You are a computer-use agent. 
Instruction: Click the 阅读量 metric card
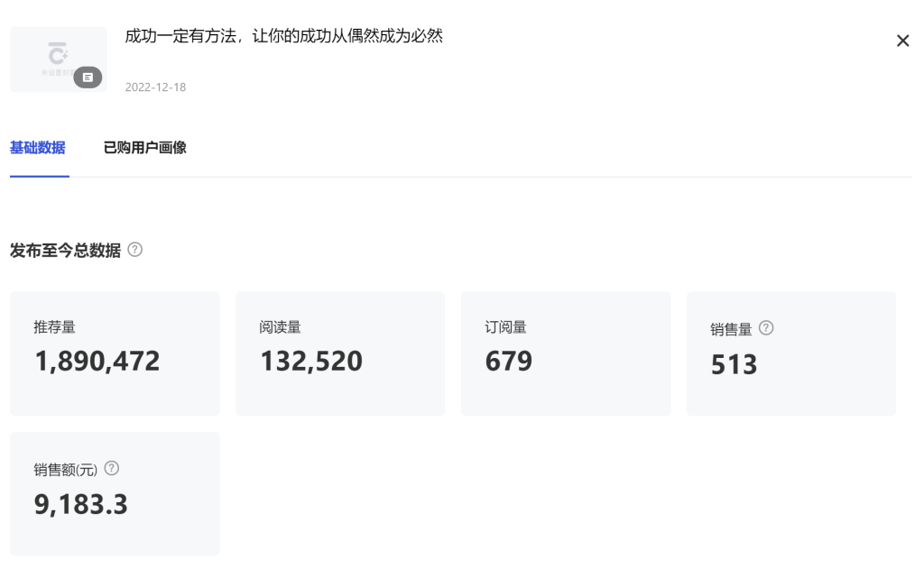point(340,353)
